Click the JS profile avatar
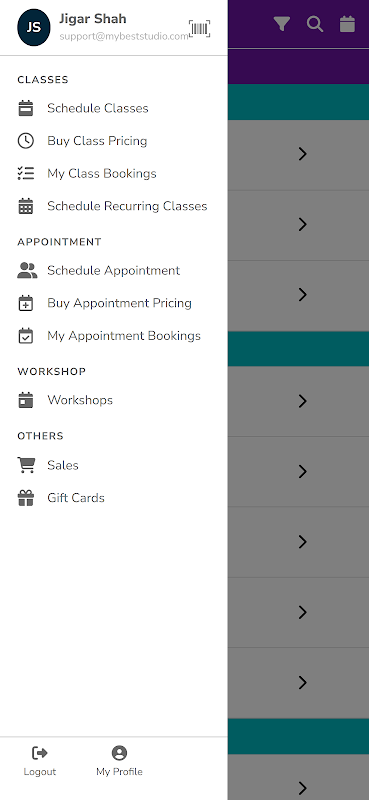The image size is (369, 800). tap(34, 28)
